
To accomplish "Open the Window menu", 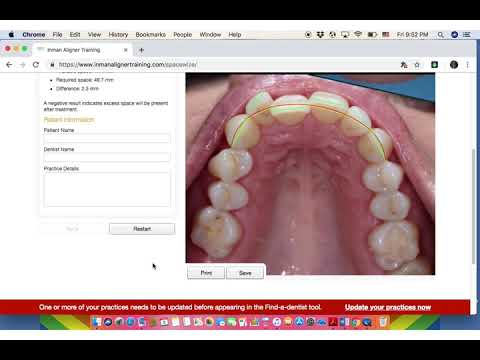I will pyautogui.click(x=210, y=35).
